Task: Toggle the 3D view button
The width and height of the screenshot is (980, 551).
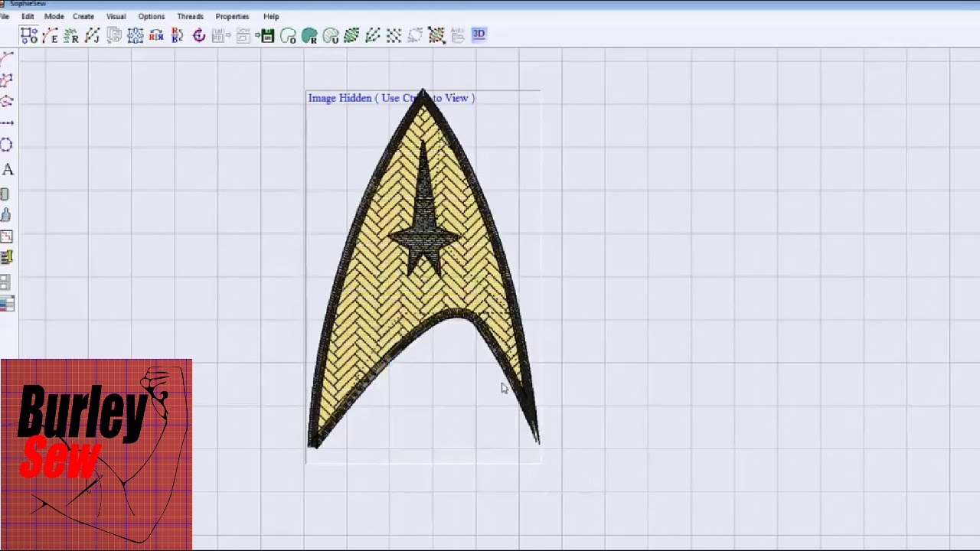Action: tap(479, 34)
